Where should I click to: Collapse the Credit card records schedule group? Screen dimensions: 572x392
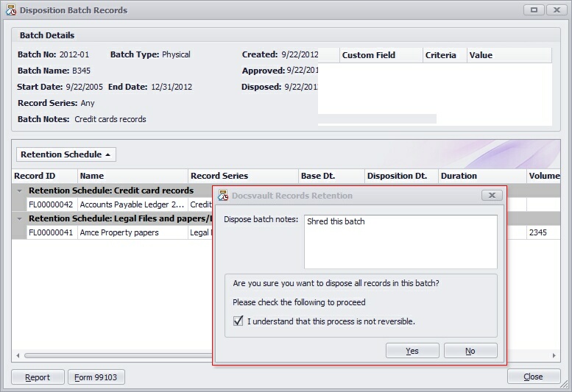(20, 190)
